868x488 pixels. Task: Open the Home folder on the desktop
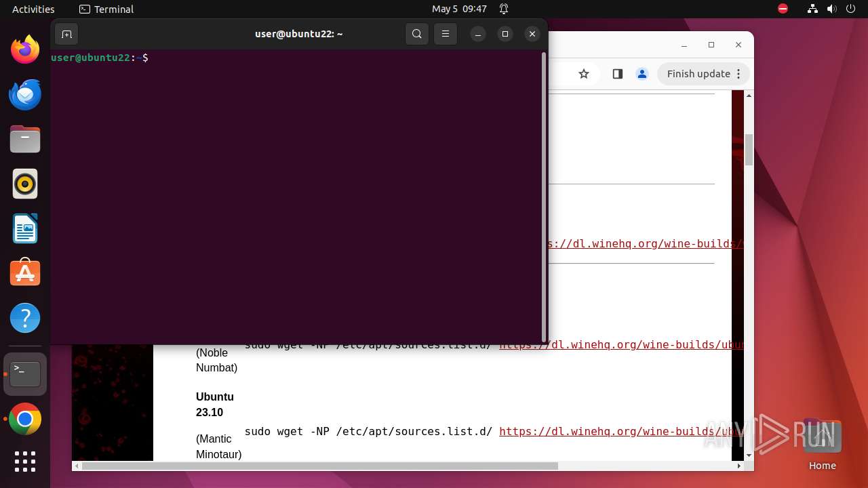pyautogui.click(x=822, y=445)
